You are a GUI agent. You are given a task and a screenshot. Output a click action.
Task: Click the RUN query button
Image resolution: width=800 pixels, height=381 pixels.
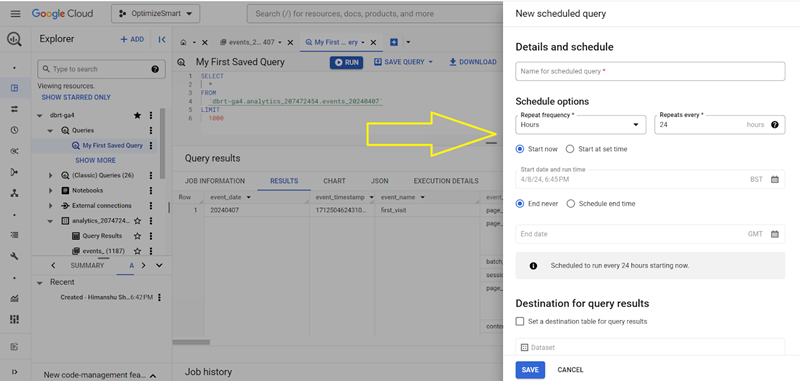coord(346,62)
